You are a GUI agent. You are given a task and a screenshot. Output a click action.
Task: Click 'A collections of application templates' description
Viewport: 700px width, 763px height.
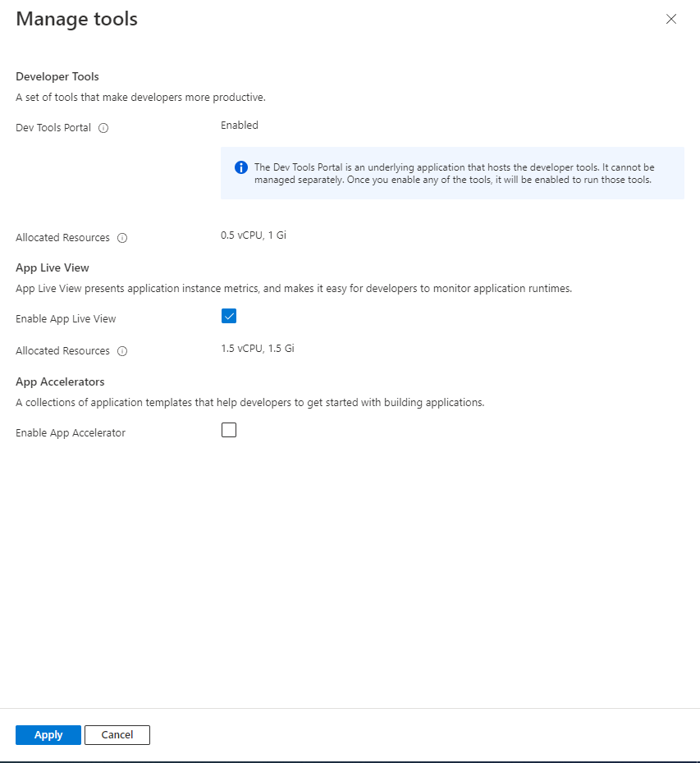click(250, 403)
